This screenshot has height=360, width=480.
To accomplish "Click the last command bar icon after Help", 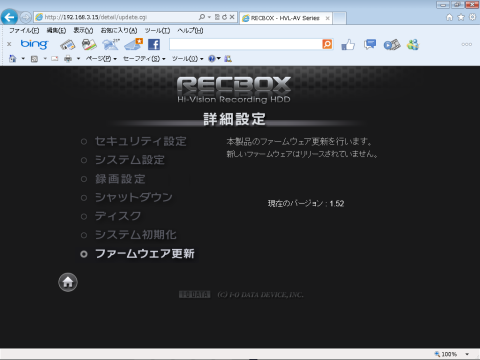I will (228, 59).
